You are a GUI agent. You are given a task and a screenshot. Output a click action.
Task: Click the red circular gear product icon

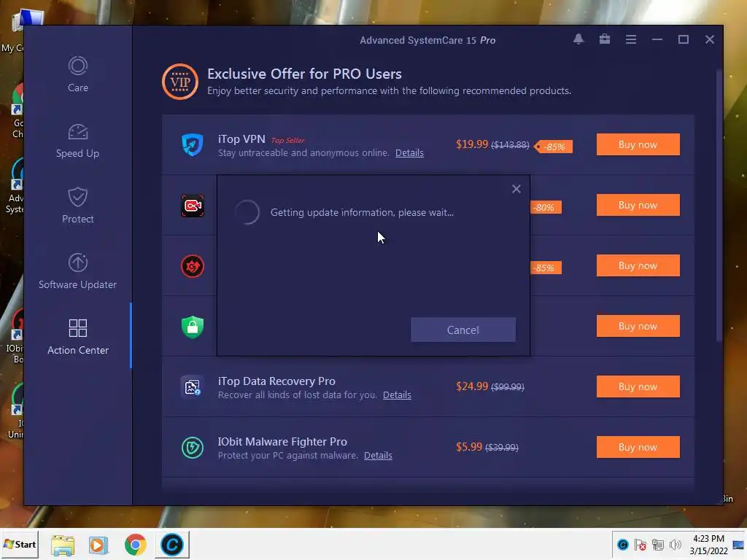[x=193, y=266]
